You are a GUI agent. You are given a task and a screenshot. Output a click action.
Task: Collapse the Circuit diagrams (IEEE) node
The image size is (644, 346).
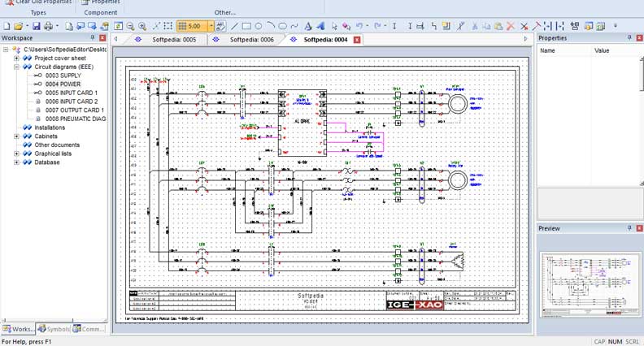pyautogui.click(x=16, y=67)
